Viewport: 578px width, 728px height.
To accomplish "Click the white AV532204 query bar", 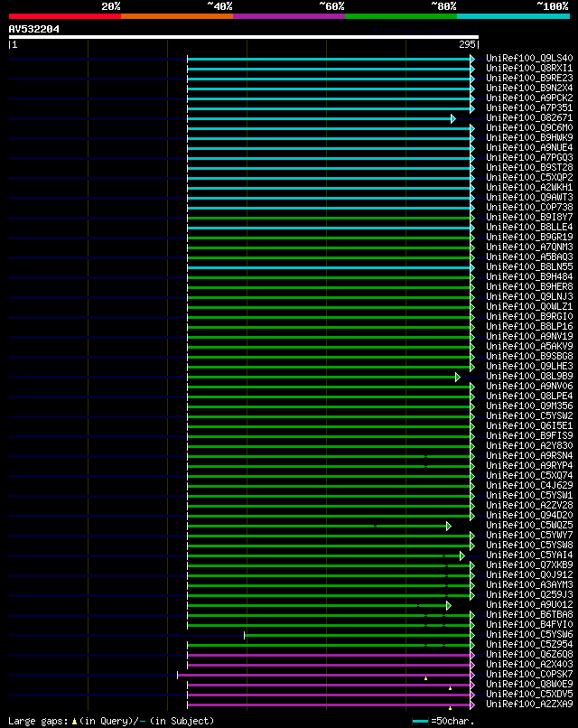I will point(243,37).
